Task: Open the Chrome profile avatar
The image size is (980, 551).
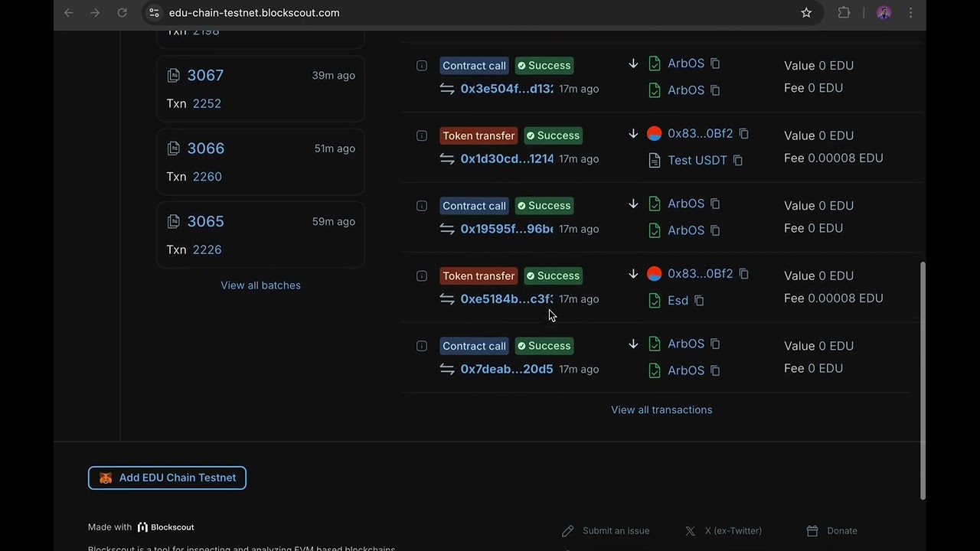Action: [884, 13]
